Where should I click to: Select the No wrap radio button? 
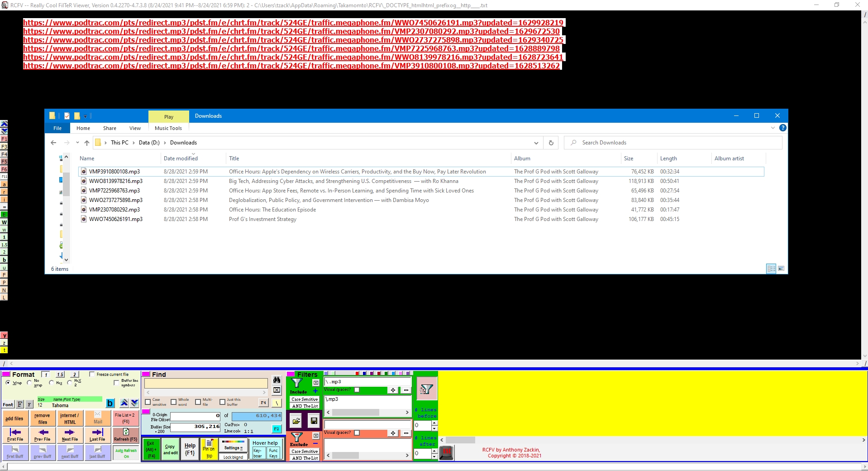[30, 383]
